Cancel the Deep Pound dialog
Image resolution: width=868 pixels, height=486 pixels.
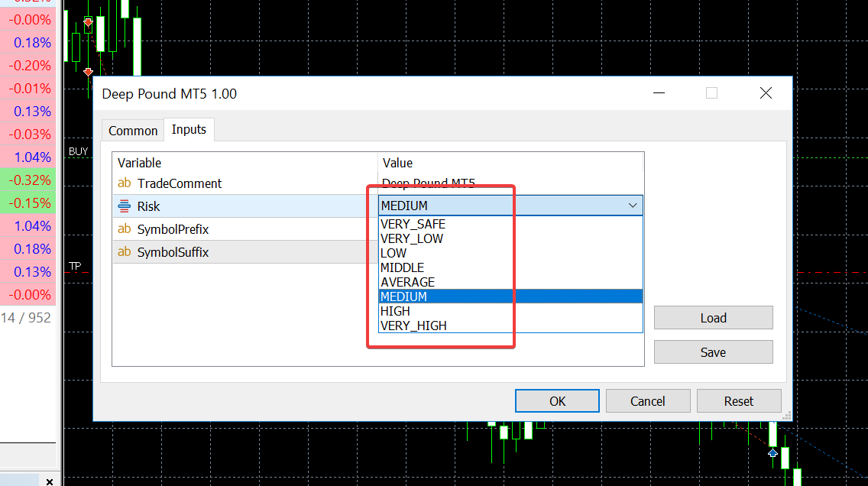[x=648, y=400]
